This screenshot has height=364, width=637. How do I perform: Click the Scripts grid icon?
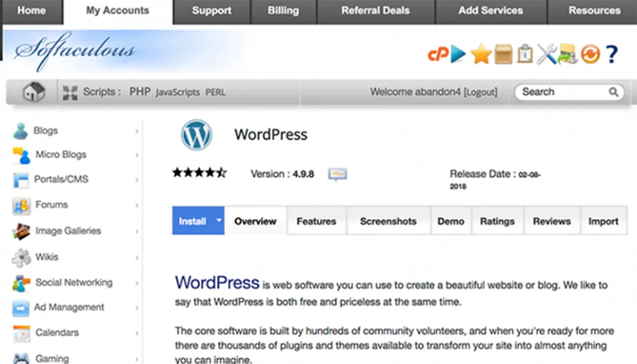[x=70, y=93]
